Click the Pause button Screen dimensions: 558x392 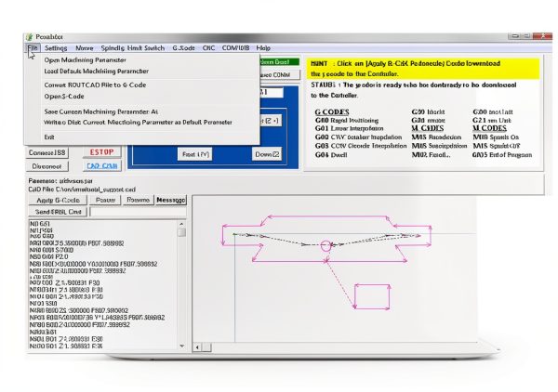tap(105, 200)
